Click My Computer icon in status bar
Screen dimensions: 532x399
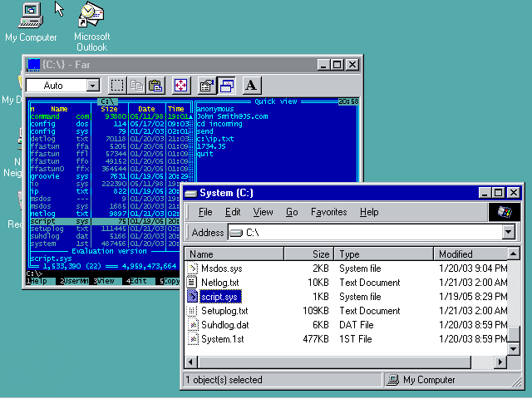[393, 380]
